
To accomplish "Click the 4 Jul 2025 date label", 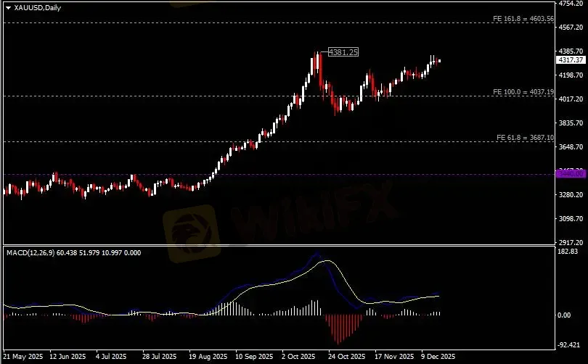I will 111,357.
